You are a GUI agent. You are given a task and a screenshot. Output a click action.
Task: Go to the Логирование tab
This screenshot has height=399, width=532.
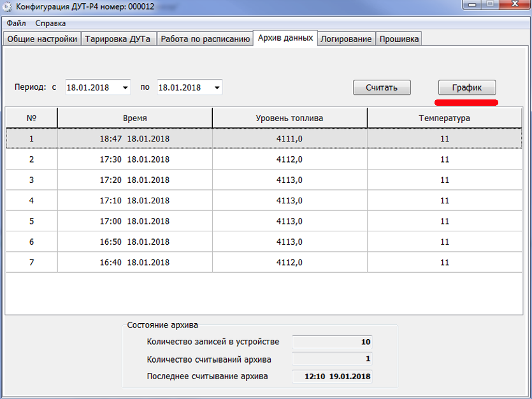346,39
